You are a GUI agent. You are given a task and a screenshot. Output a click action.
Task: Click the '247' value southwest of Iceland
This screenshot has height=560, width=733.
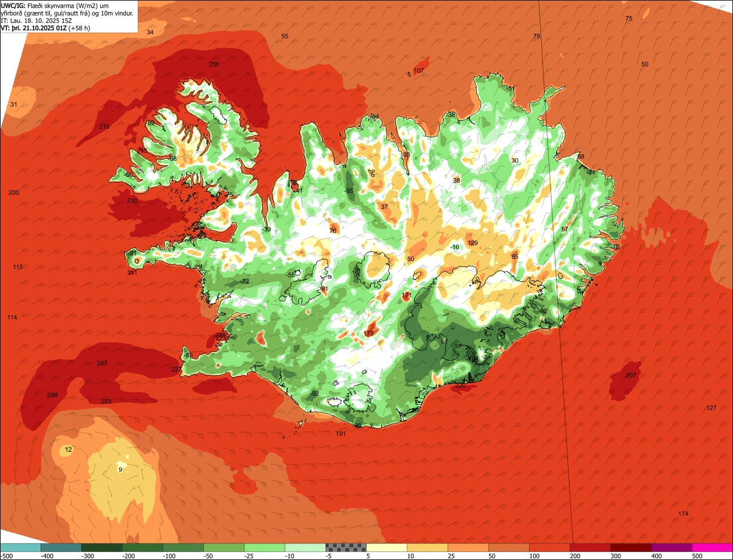tap(102, 363)
